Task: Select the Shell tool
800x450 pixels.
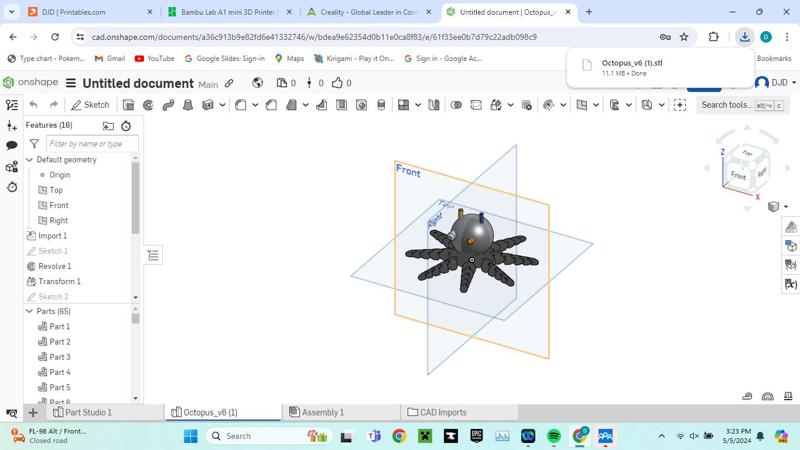Action: pyautogui.click(x=341, y=105)
